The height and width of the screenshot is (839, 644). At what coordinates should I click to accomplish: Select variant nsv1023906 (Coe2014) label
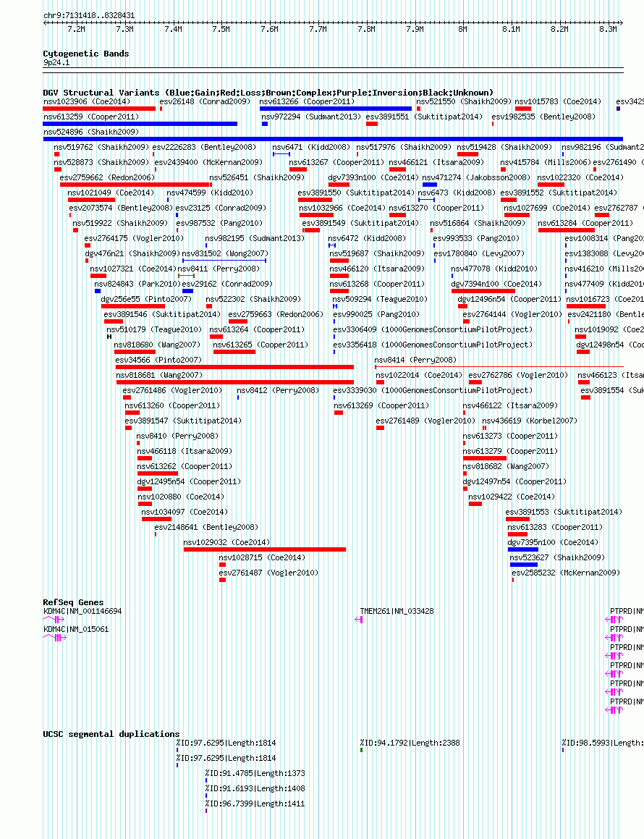coord(87,101)
